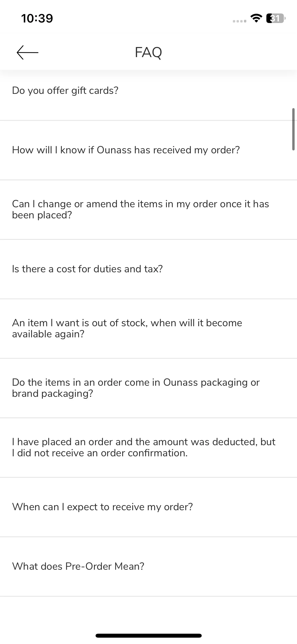Open the question about the deducted amount without confirmation

coord(148,448)
